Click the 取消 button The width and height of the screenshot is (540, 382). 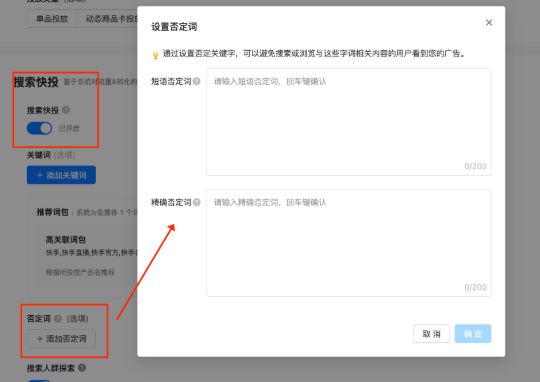click(x=431, y=333)
